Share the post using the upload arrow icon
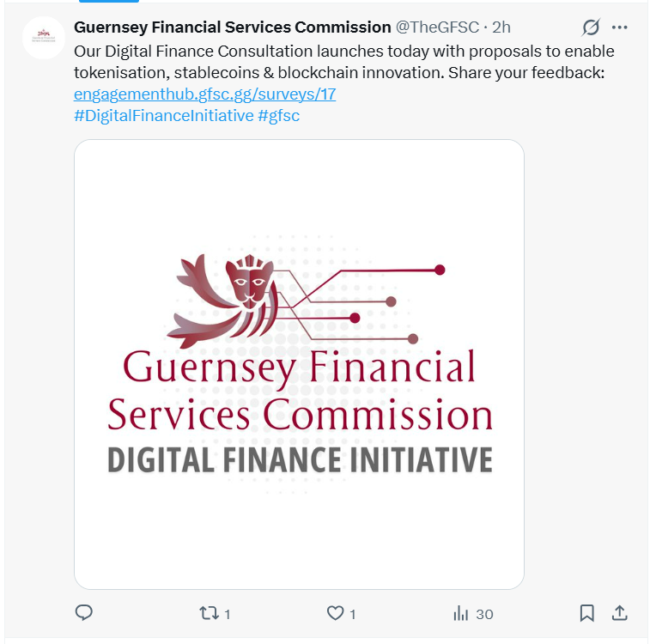650x644 pixels. [x=619, y=613]
